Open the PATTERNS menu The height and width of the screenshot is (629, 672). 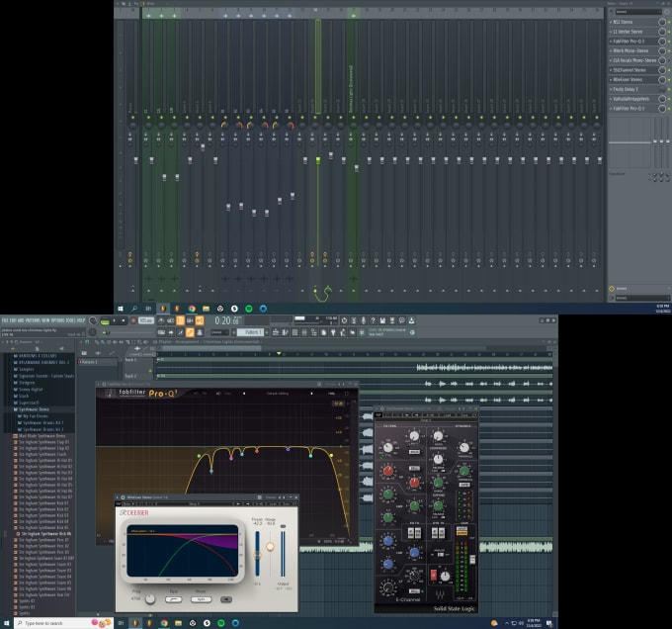point(33,320)
